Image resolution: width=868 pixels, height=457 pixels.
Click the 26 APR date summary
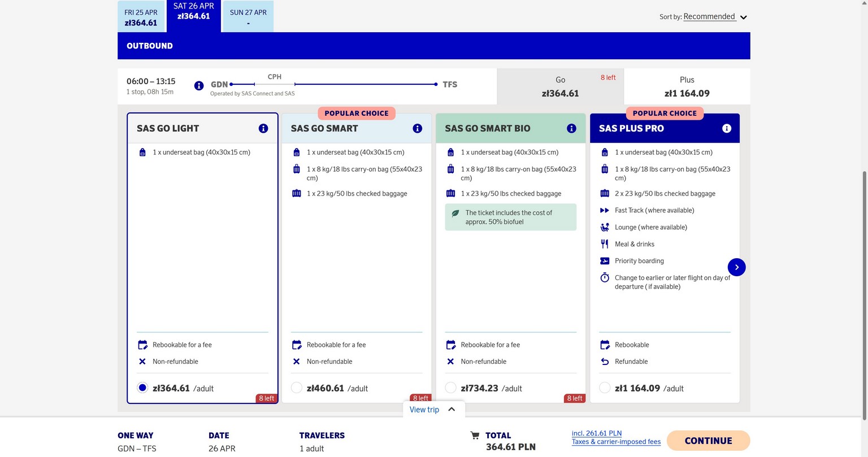[222, 449]
